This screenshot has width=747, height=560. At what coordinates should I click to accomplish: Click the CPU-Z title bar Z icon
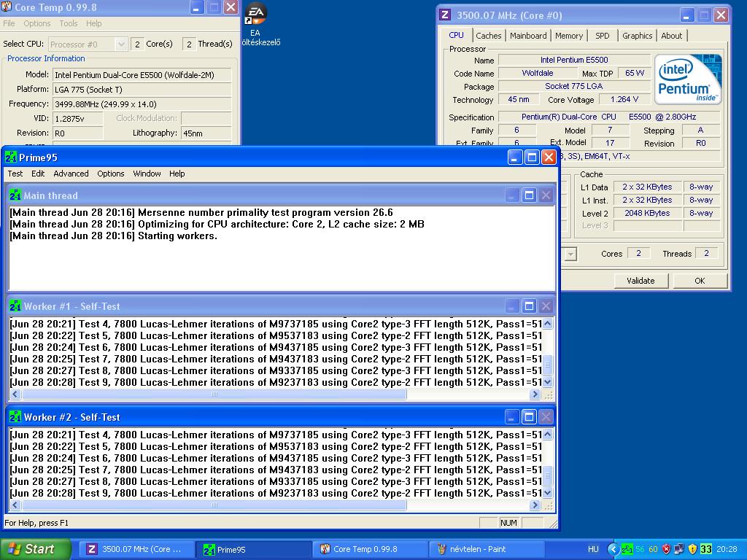coord(445,15)
